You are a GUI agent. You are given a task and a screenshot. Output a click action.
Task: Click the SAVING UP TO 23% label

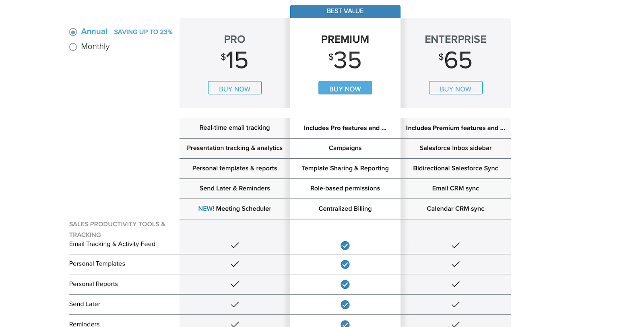pyautogui.click(x=143, y=32)
